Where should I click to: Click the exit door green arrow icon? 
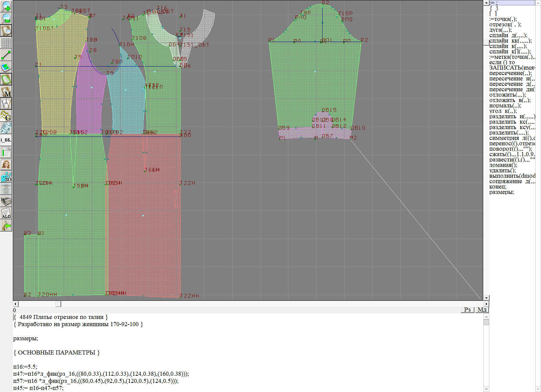point(6,225)
